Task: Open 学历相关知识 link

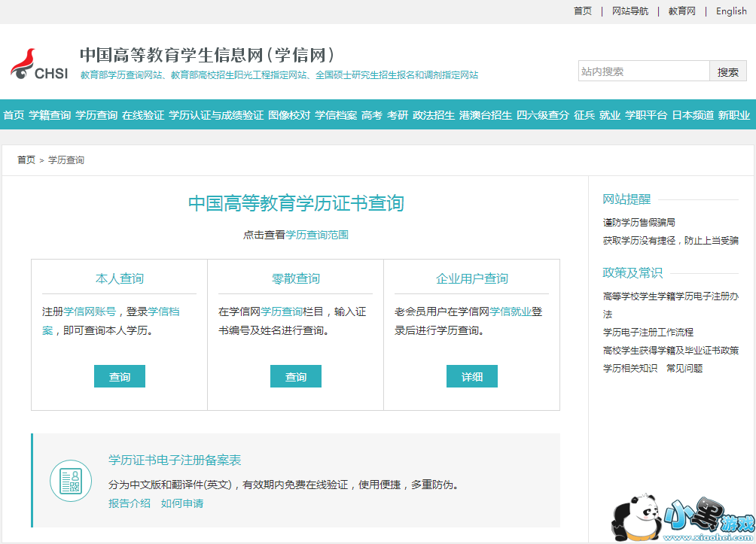Action: pyautogui.click(x=629, y=368)
